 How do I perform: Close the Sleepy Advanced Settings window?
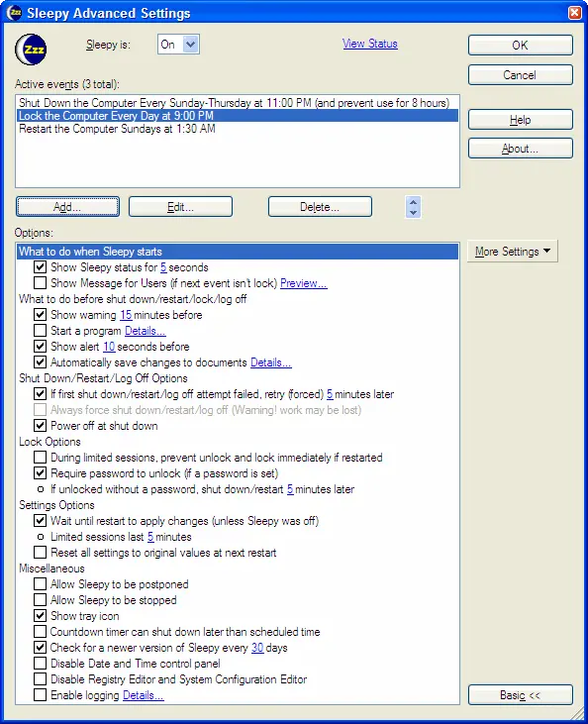(x=574, y=13)
